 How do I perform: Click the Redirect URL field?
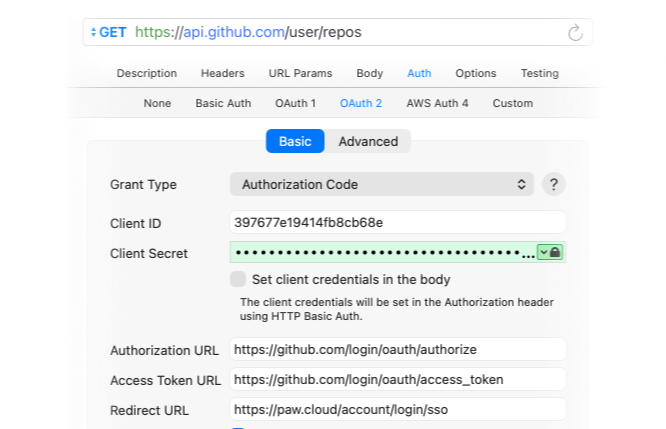pyautogui.click(x=398, y=409)
